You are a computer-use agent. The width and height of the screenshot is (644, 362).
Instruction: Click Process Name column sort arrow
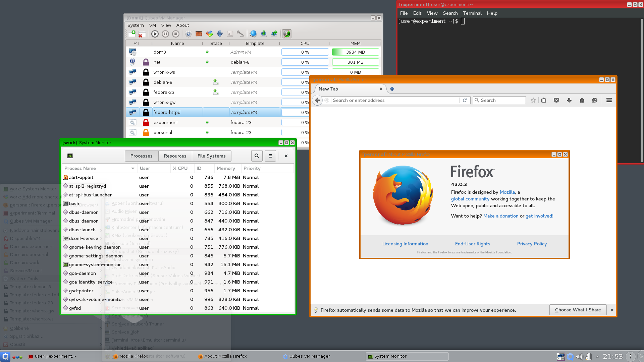coord(133,168)
